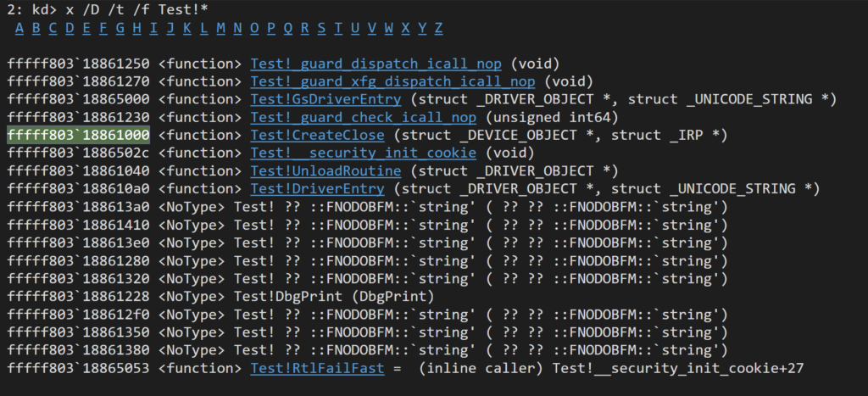
Task: Click the Test!_guard_check_icall_nop link
Action: coord(363,117)
